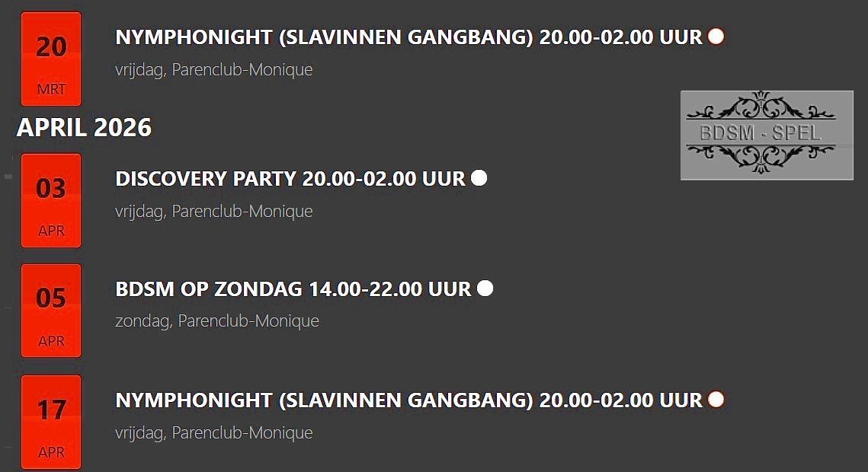Click Parenclub-Monique under April 17 Nymphonight
The image size is (868, 472).
point(242,432)
